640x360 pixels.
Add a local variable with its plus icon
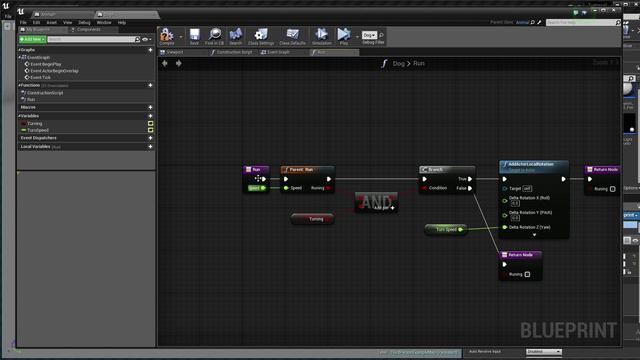[150, 147]
